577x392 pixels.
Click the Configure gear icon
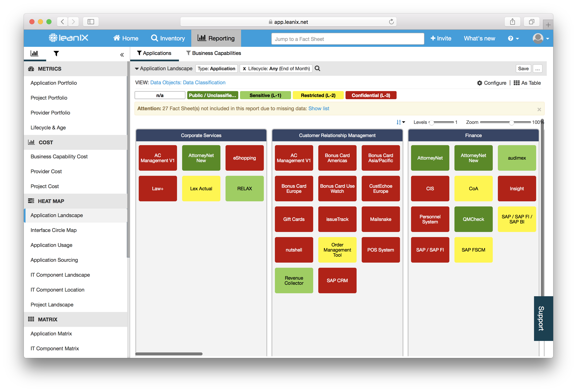[x=479, y=83]
